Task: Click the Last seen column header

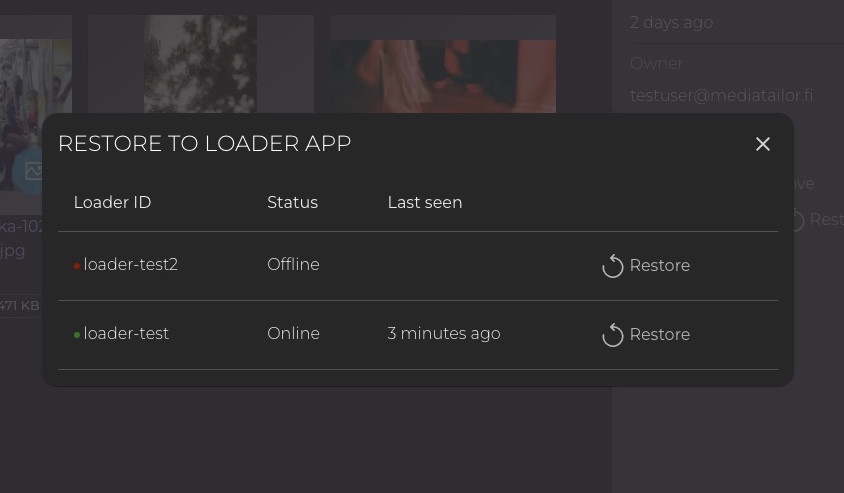Action: (x=424, y=202)
